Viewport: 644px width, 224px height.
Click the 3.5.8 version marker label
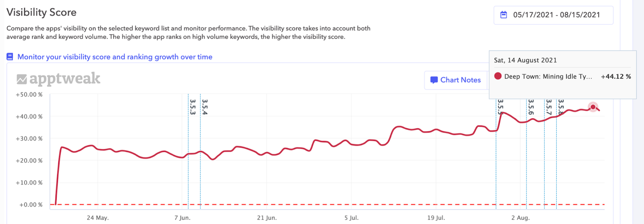point(560,107)
